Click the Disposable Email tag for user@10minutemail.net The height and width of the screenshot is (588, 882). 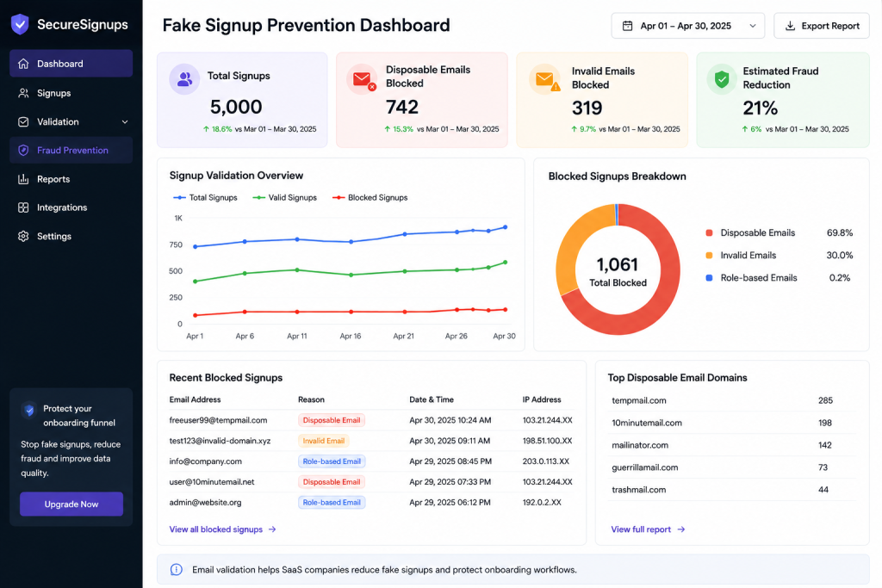tap(332, 482)
